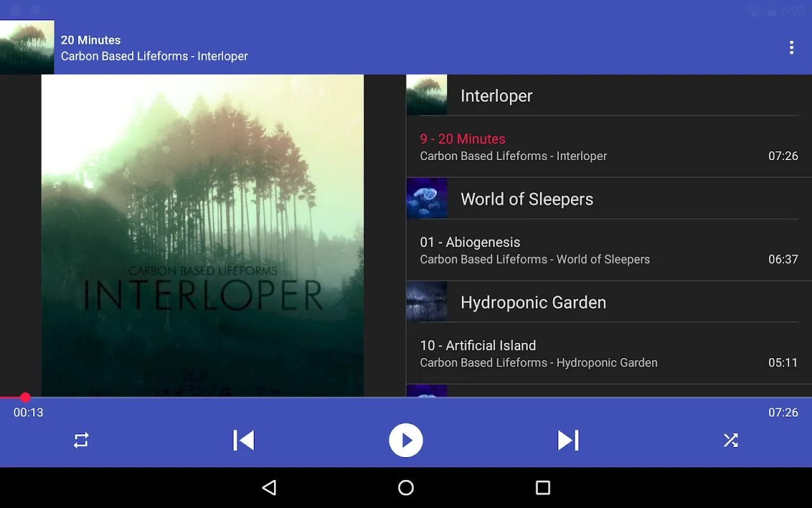
Task: Tap the Interloper thumbnail in top bar
Action: pyautogui.click(x=27, y=47)
